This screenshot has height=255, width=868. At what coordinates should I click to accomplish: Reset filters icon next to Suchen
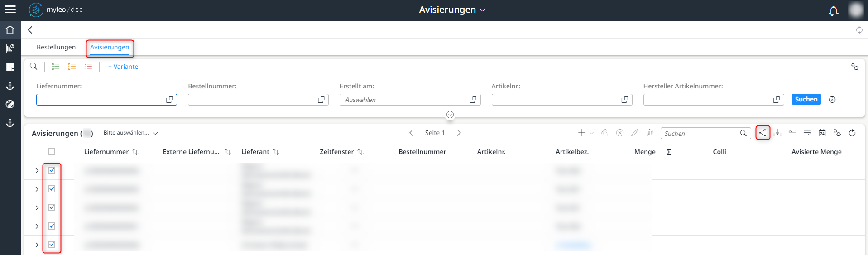click(x=832, y=100)
